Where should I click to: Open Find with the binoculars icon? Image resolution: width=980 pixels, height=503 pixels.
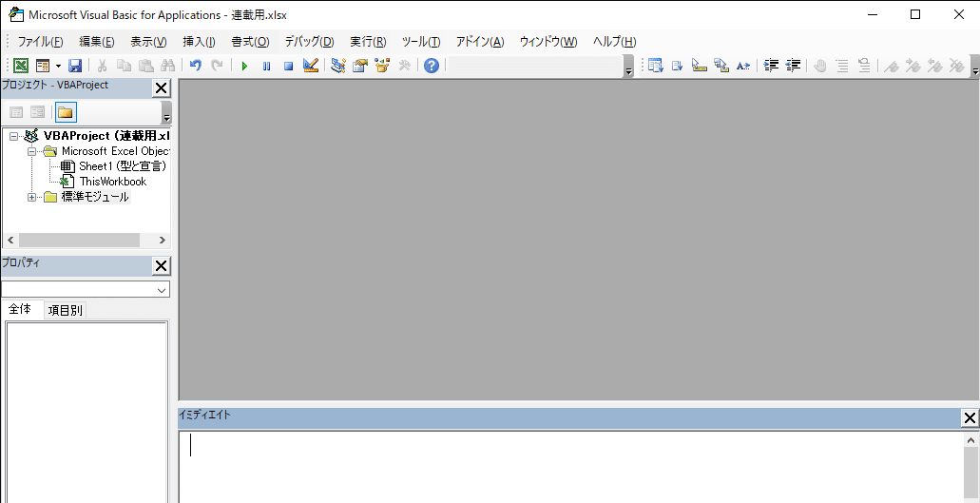[167, 66]
